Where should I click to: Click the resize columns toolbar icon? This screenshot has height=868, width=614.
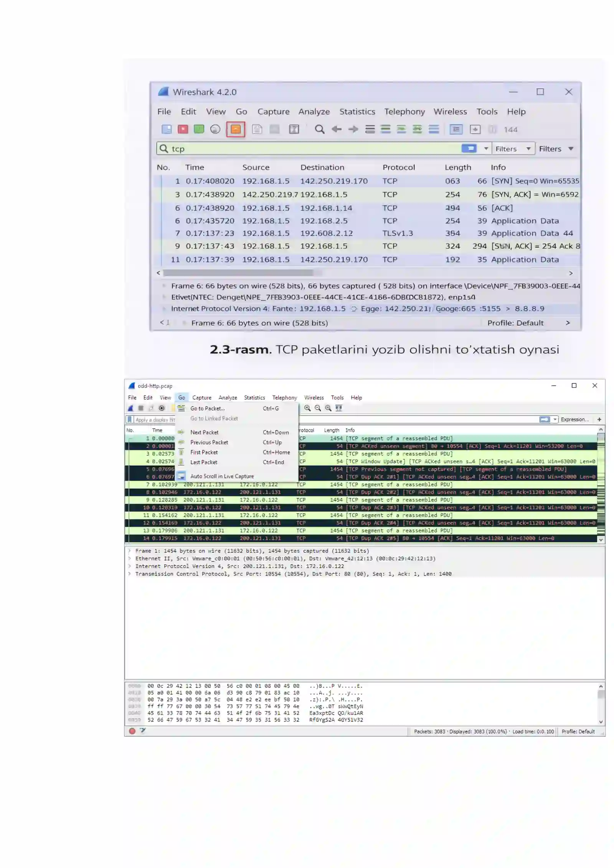click(x=338, y=408)
